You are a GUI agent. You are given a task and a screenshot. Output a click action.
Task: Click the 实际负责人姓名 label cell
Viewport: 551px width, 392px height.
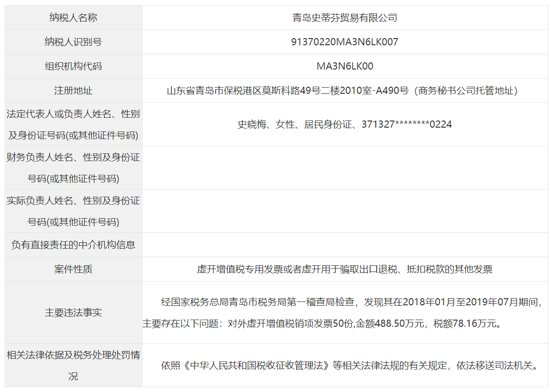pos(73,211)
